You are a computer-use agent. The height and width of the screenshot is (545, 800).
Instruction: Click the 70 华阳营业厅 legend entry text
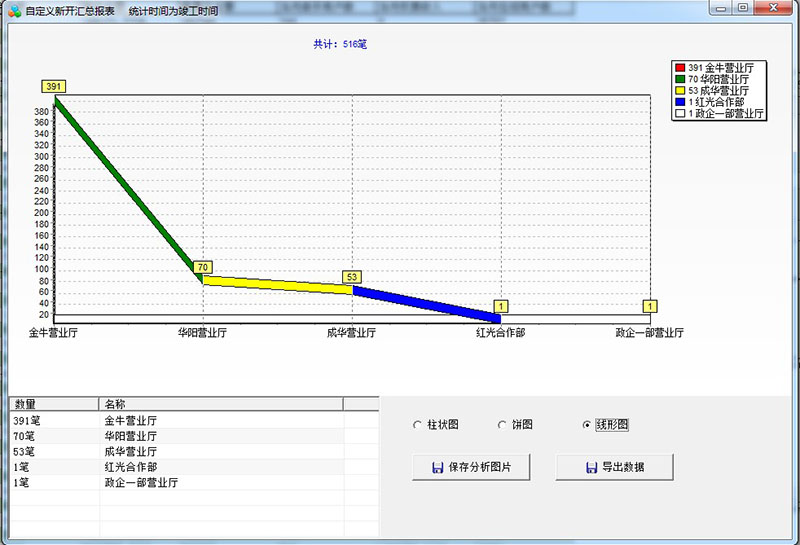718,79
